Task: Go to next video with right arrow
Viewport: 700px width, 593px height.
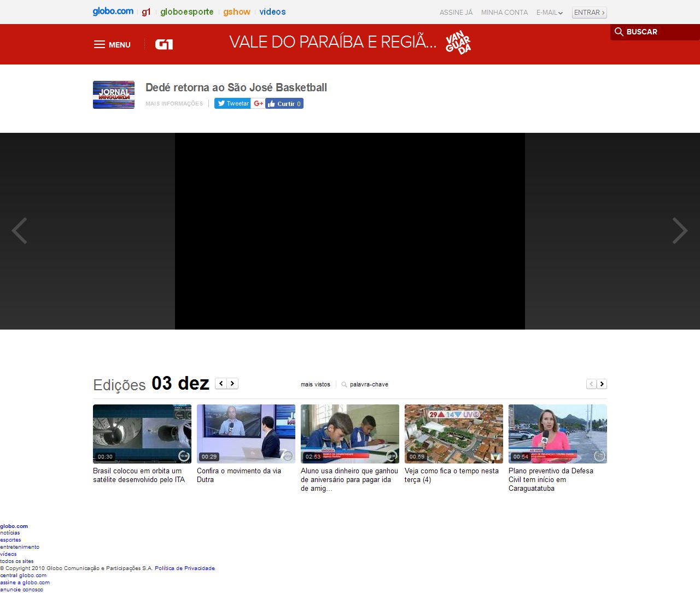Action: tap(679, 231)
